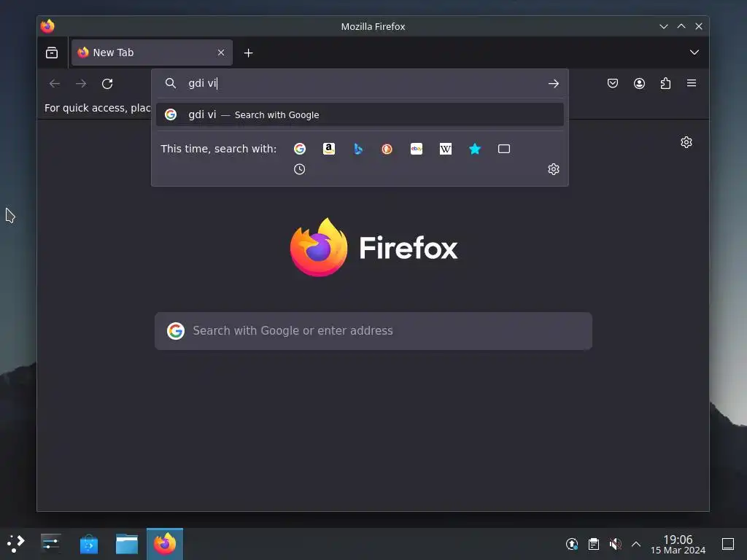Close the New Tab tab

[221, 52]
